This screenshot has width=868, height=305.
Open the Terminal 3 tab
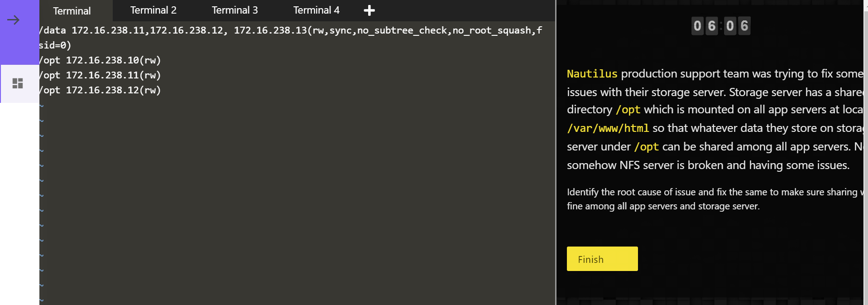coord(235,10)
